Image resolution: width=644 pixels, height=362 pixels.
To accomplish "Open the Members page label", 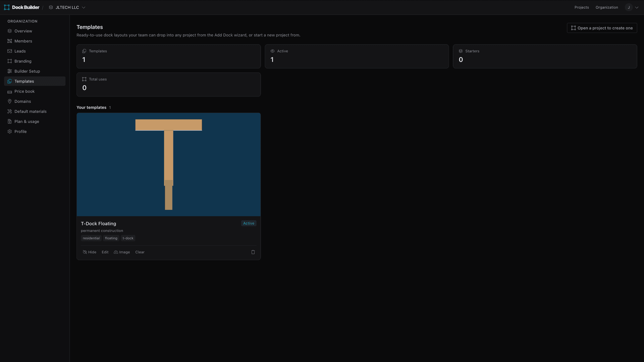I will click(23, 41).
